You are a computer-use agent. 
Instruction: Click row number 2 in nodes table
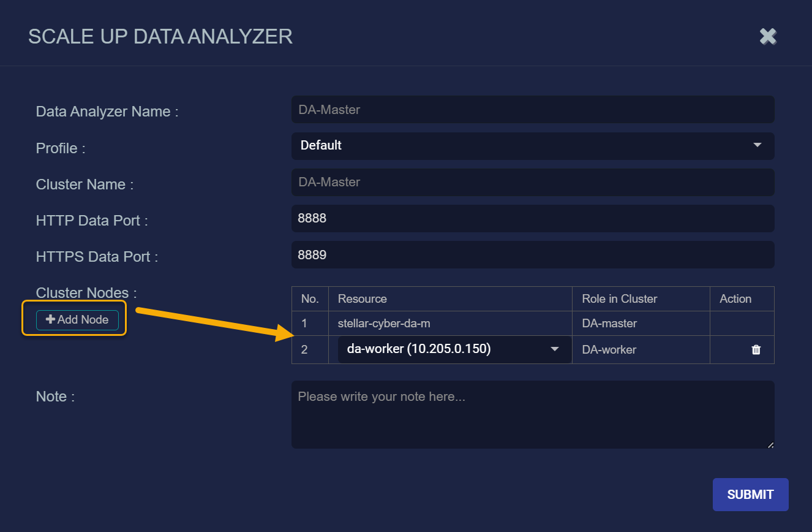tap(304, 350)
